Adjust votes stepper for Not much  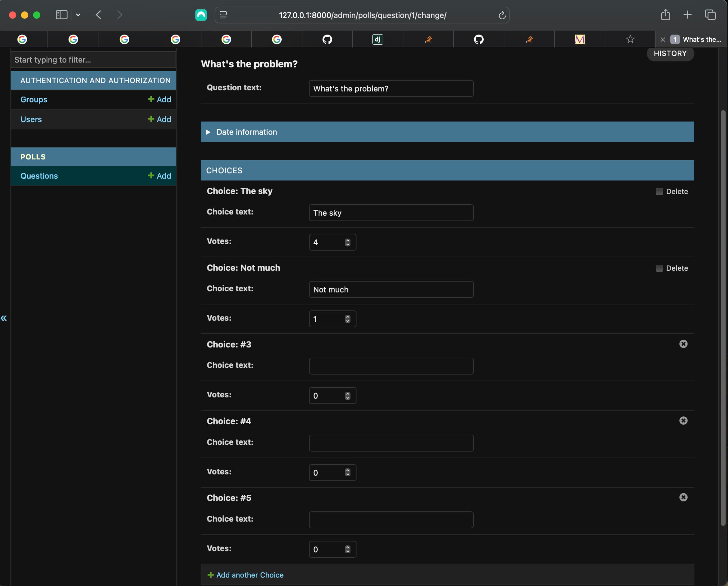347,319
